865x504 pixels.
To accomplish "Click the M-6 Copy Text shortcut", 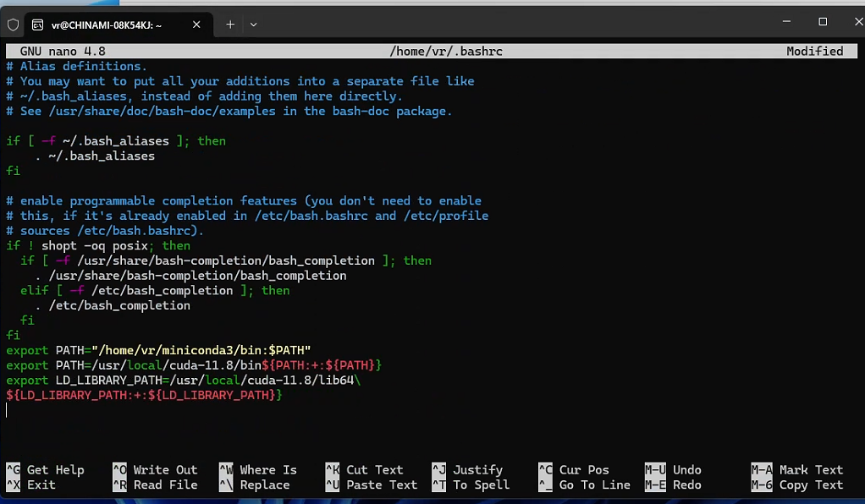I will click(797, 485).
